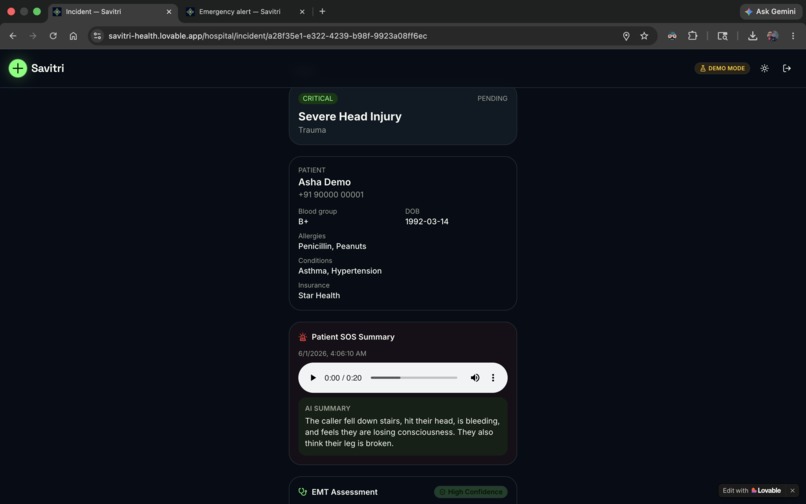Click the binoculars extension icon

point(672,36)
